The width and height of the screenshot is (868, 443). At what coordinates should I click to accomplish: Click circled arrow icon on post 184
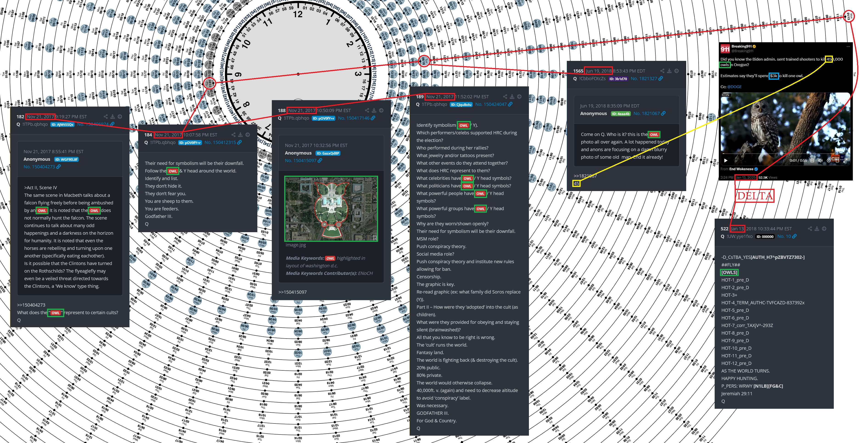[x=247, y=135]
